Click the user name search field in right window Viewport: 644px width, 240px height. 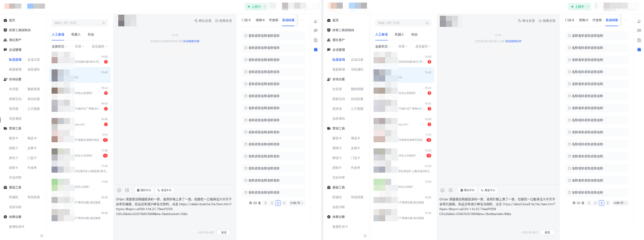(398, 23)
